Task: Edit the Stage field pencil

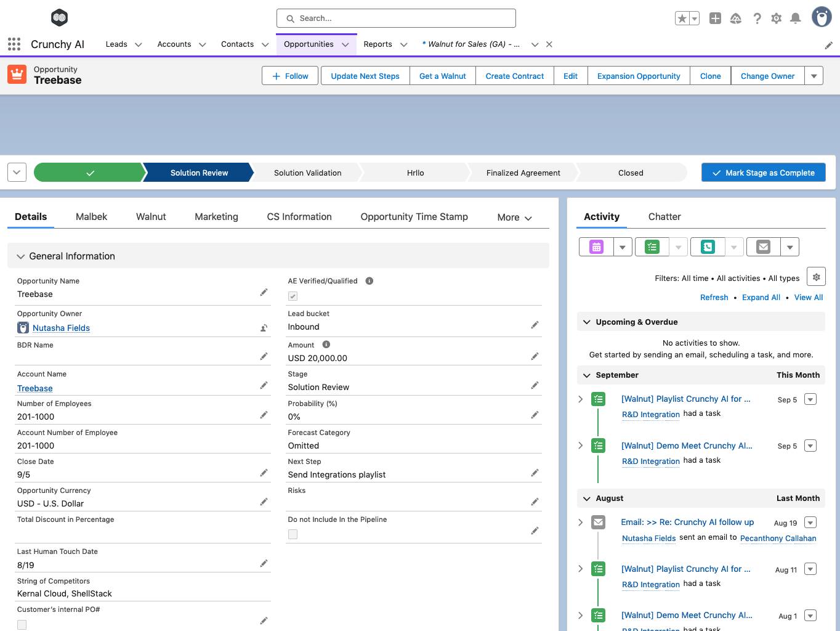Action: tap(535, 385)
